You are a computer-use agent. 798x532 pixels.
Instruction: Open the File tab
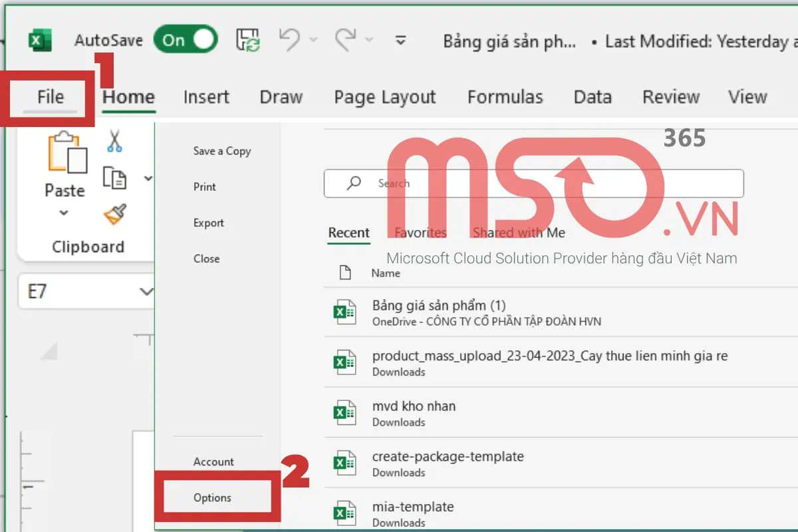click(50, 97)
